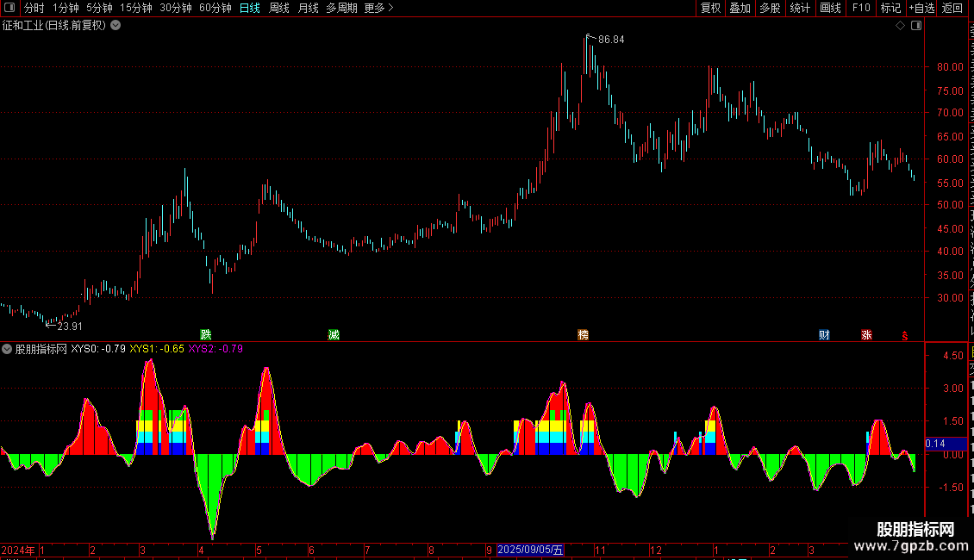This screenshot has width=974, height=560.
Task: Expand the 更多 periods menu
Action: 378,8
